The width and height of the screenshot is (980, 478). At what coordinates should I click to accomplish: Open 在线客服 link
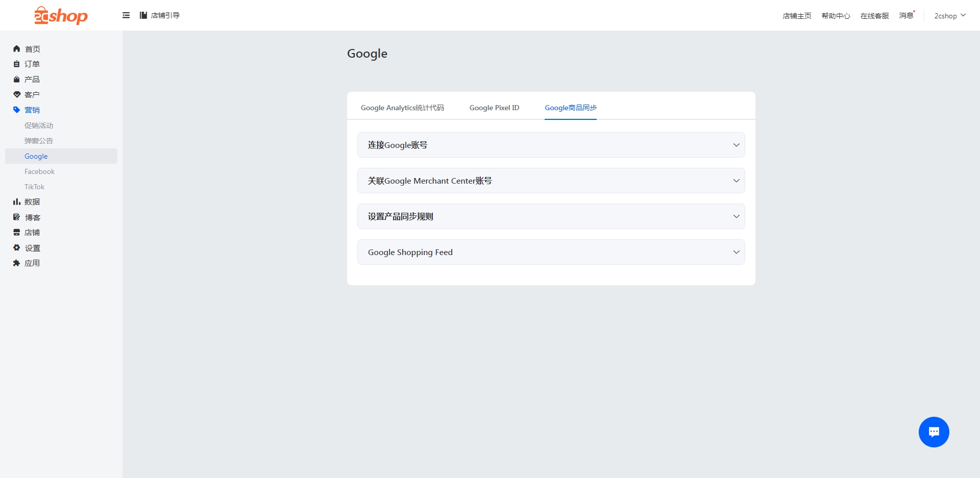coord(874,16)
